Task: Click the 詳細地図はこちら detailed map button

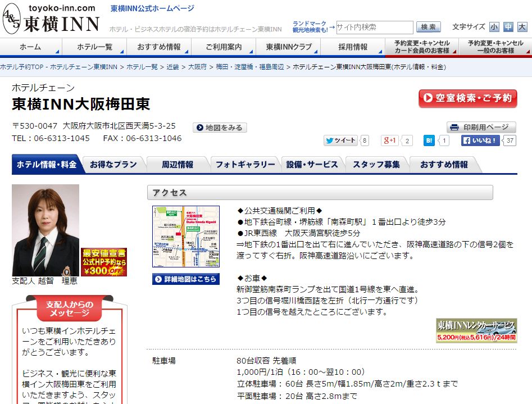Action: (x=186, y=279)
